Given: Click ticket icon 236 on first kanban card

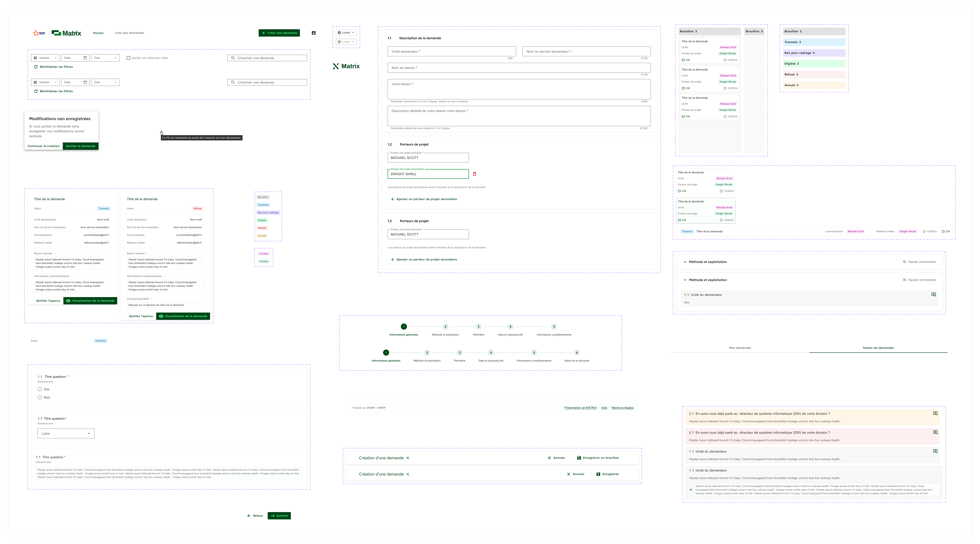Looking at the screenshot, I should tap(683, 60).
